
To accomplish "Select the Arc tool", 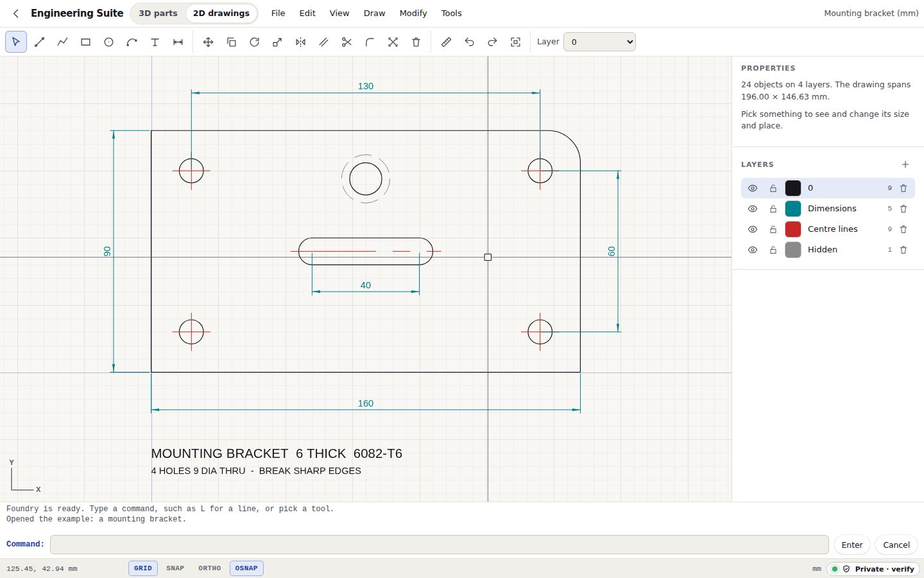I will click(132, 42).
